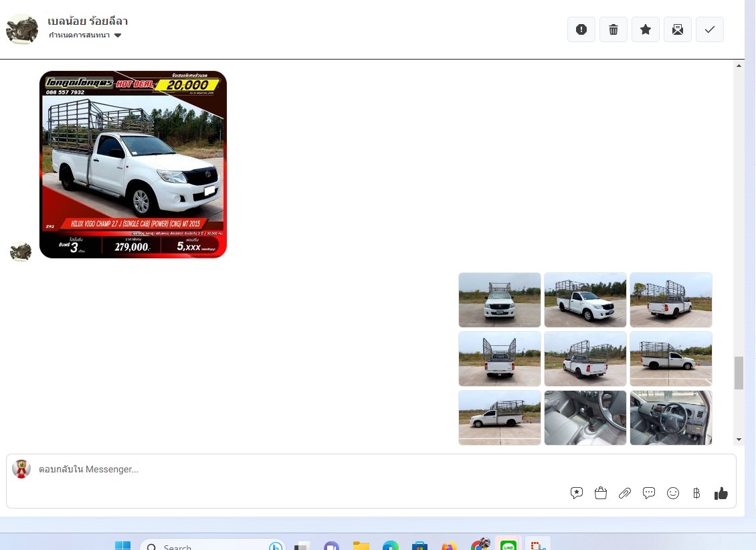Image resolution: width=756 pixels, height=550 pixels.
Task: Open saved replies star-bubble icon
Action: pyautogui.click(x=577, y=493)
